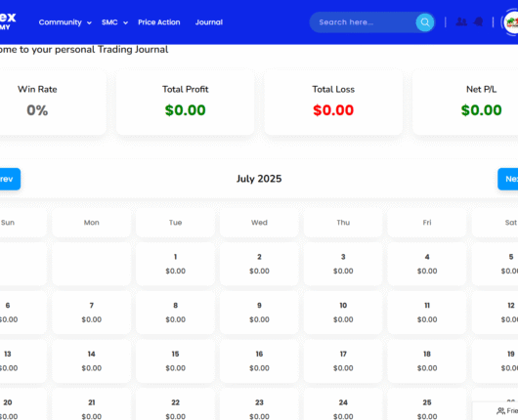The image size is (518, 420).
Task: Go to previous month with Prev button
Action: coord(10,179)
